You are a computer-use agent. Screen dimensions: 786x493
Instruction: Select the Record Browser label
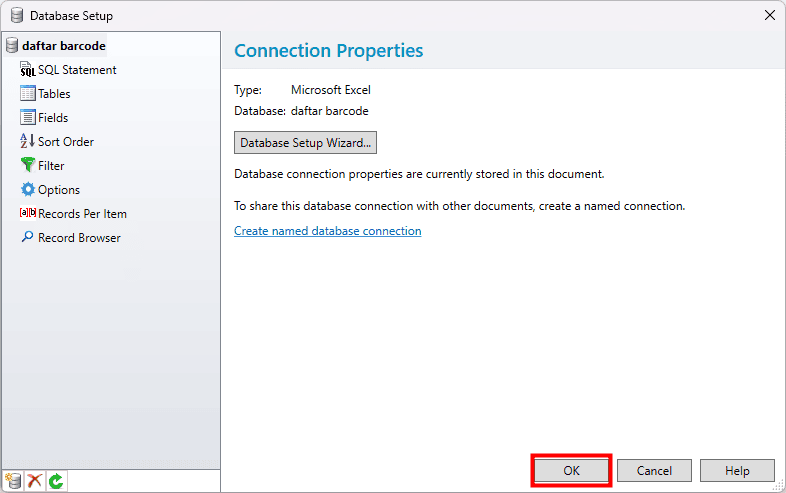point(79,238)
